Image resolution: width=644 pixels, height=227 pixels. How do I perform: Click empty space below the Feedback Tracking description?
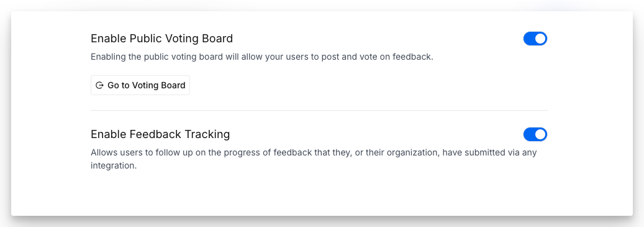(x=319, y=193)
